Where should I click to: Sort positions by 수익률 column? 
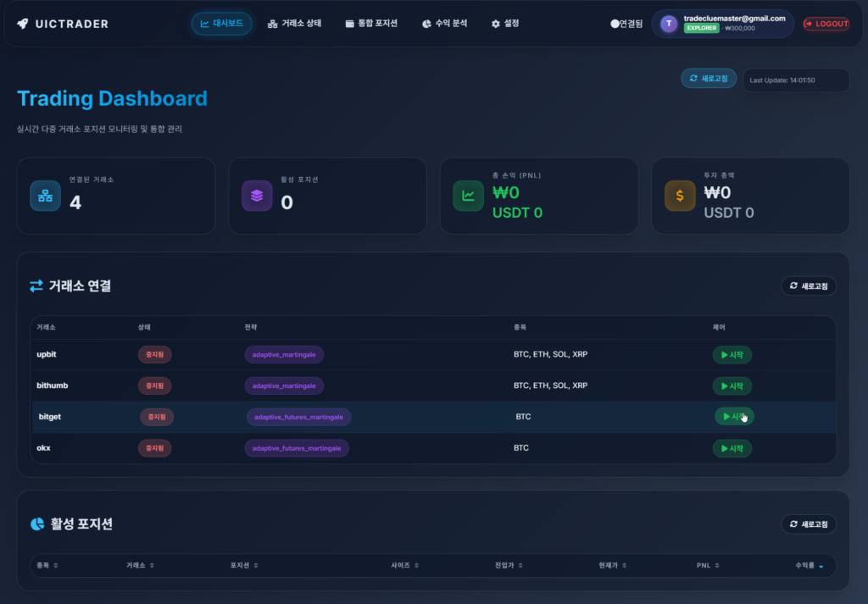coord(807,565)
